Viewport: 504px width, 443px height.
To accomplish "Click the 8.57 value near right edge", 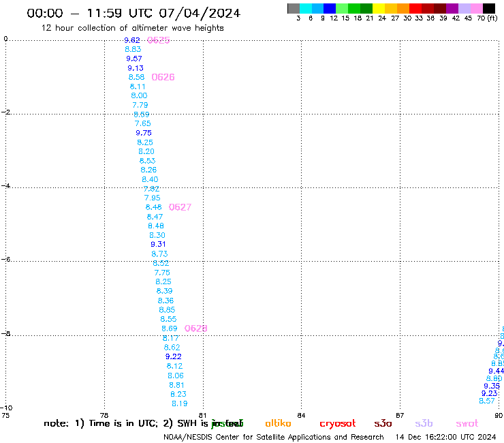I will click(x=487, y=401).
